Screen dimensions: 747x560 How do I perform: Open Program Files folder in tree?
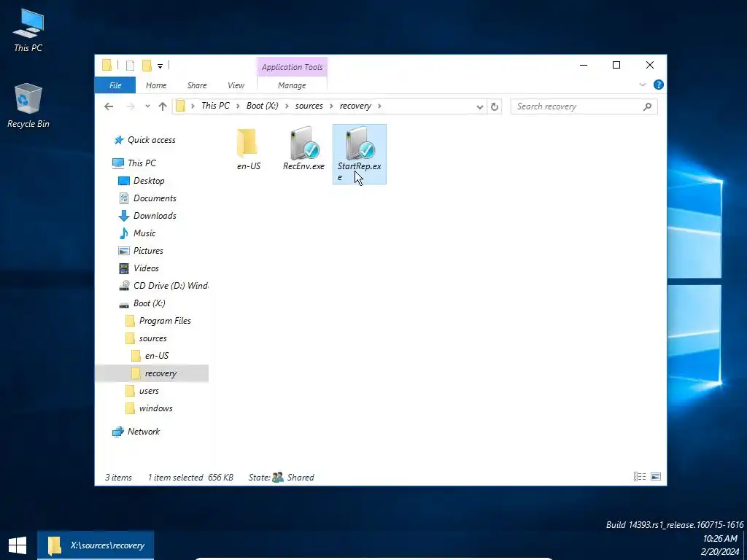[158, 321]
